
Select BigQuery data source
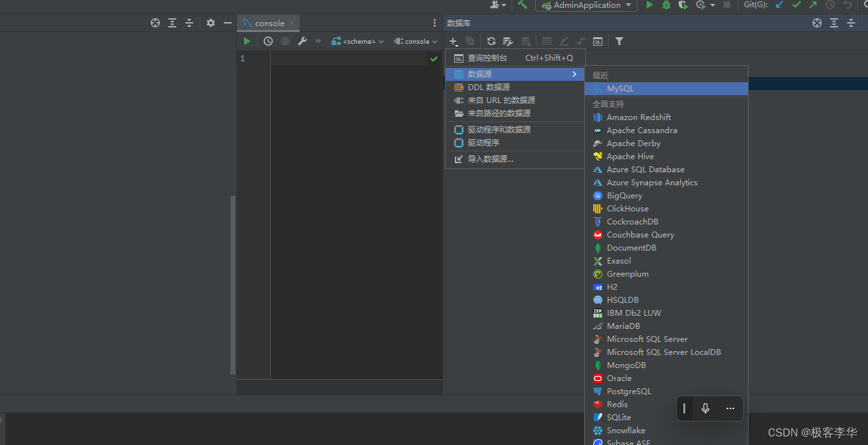[x=666, y=196]
